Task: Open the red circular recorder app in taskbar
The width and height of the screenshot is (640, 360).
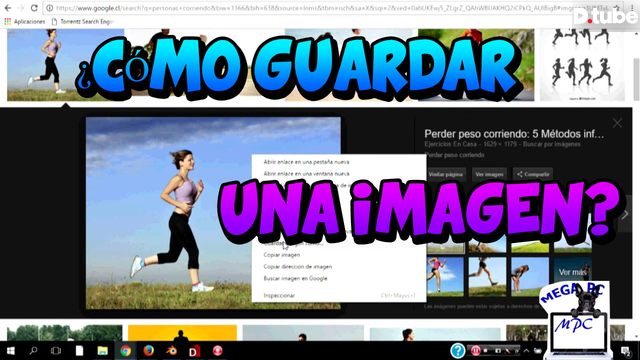Action: (x=218, y=351)
